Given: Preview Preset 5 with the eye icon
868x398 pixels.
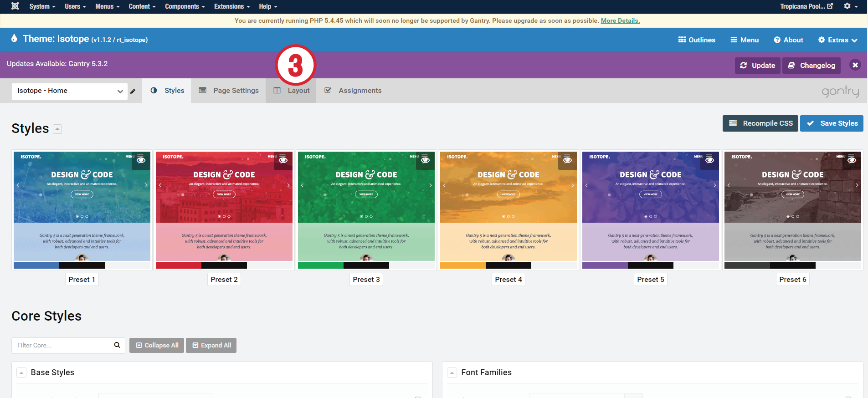Looking at the screenshot, I should pyautogui.click(x=709, y=160).
